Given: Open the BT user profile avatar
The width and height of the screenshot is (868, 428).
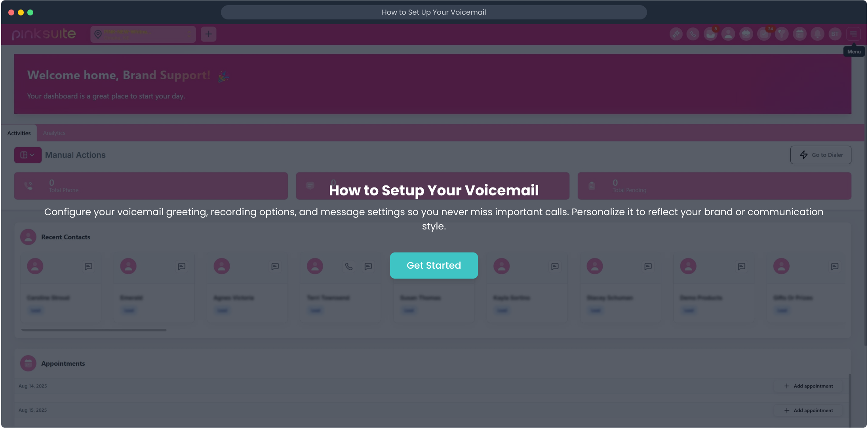Looking at the screenshot, I should 835,34.
